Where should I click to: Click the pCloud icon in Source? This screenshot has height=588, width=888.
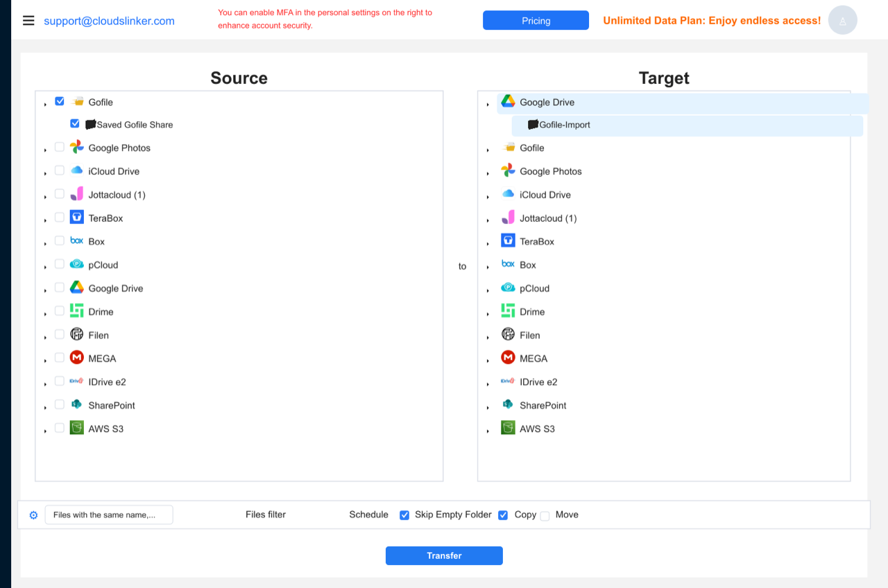click(77, 264)
